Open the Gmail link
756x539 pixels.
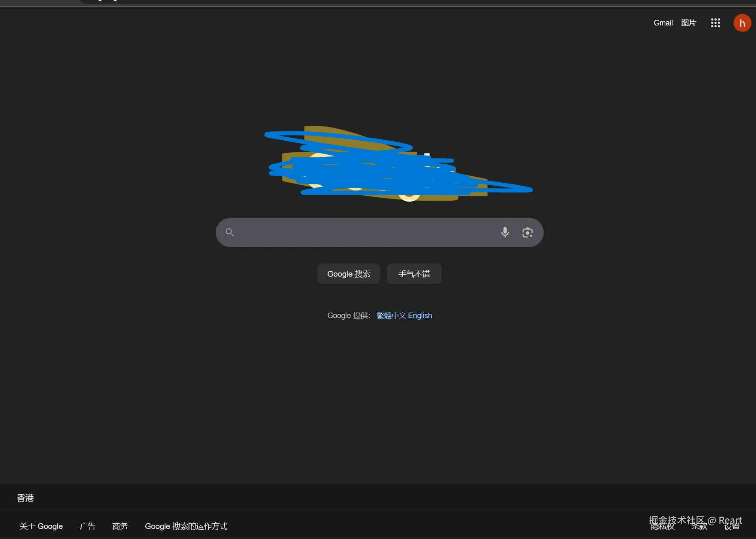[x=663, y=23]
